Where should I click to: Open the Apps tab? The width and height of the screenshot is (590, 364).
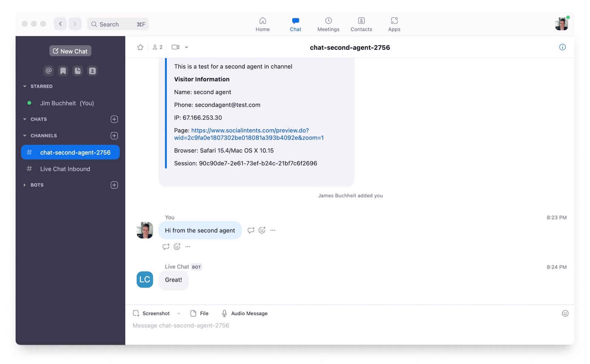click(394, 24)
